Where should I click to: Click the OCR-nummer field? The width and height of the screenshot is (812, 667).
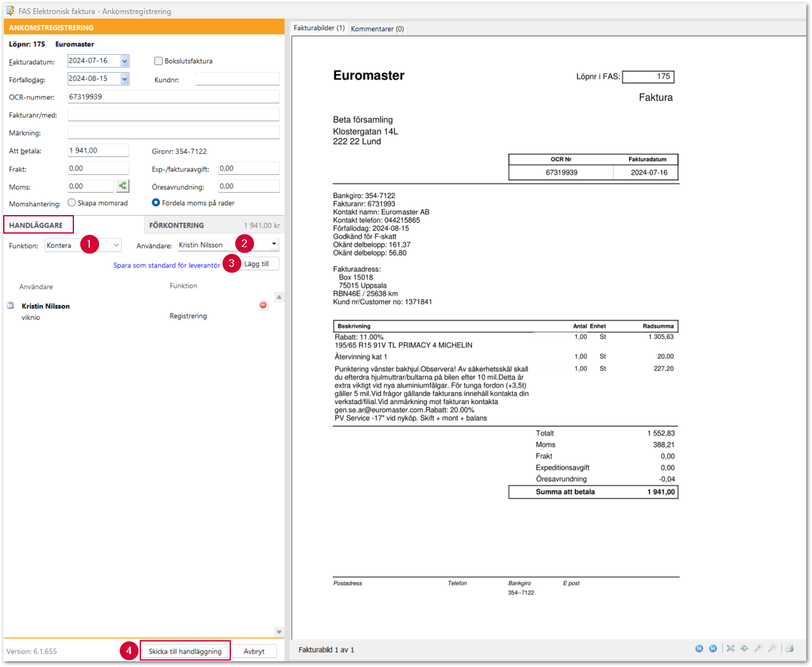(173, 97)
